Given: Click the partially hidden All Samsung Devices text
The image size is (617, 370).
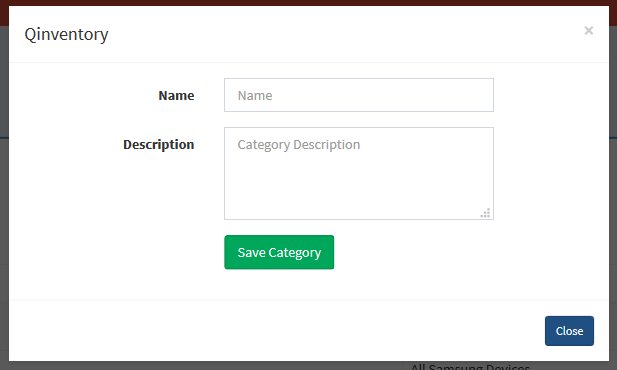Looking at the screenshot, I should point(470,366).
